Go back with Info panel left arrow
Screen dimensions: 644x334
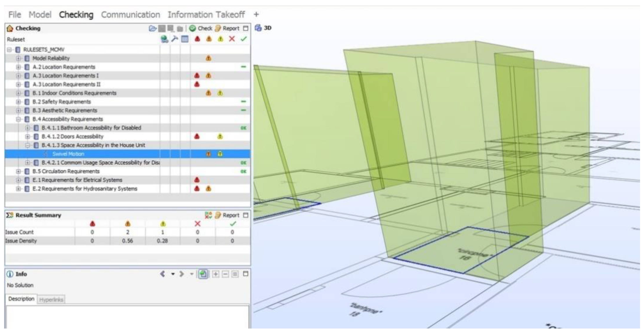[163, 274]
